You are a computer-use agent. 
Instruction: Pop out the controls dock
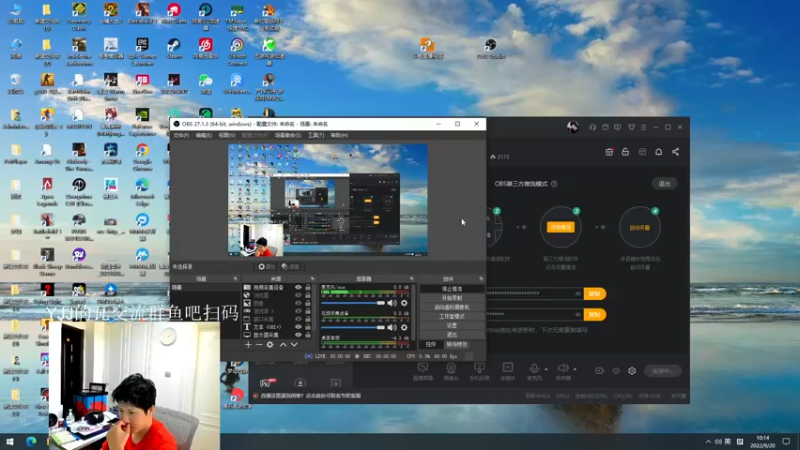coord(481,279)
